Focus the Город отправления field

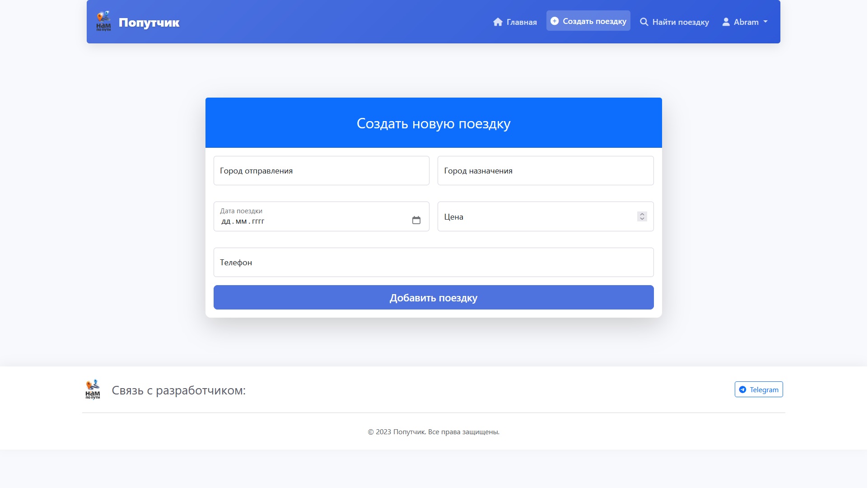click(321, 171)
